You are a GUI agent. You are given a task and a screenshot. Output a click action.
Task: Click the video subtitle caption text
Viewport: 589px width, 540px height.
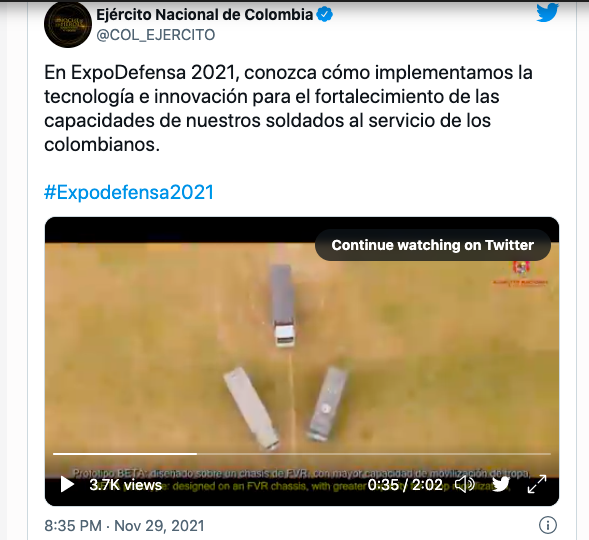point(302,480)
